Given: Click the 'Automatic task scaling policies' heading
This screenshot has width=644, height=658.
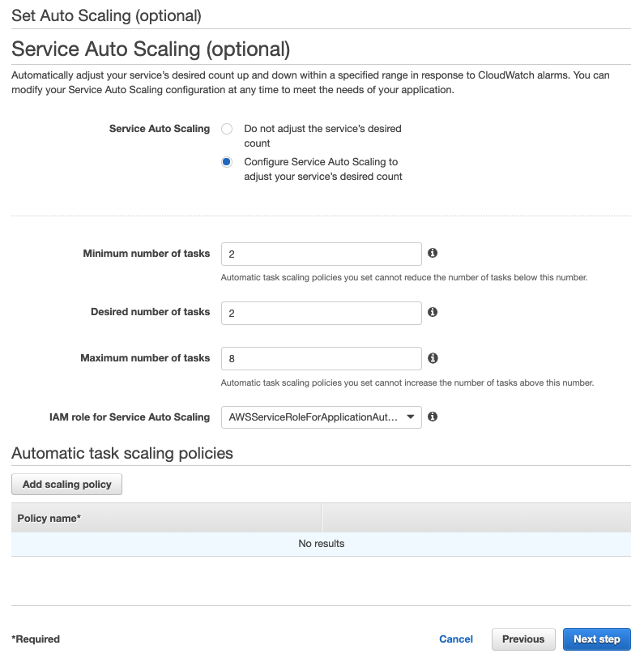Looking at the screenshot, I should click(x=122, y=454).
